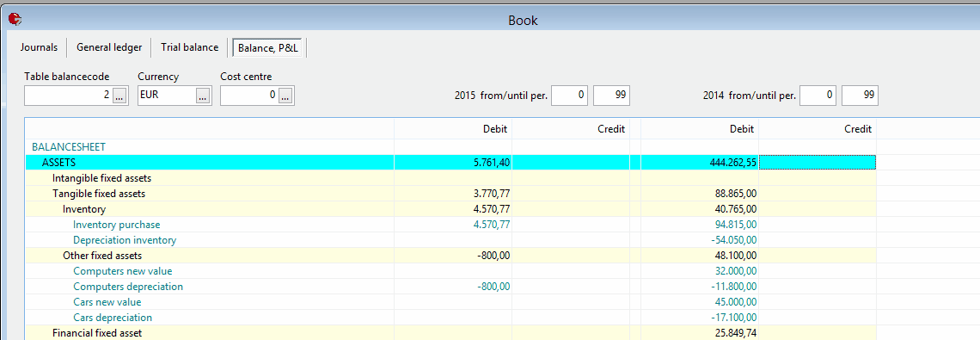
Task: Select the Cars depreciation row
Action: click(450, 318)
